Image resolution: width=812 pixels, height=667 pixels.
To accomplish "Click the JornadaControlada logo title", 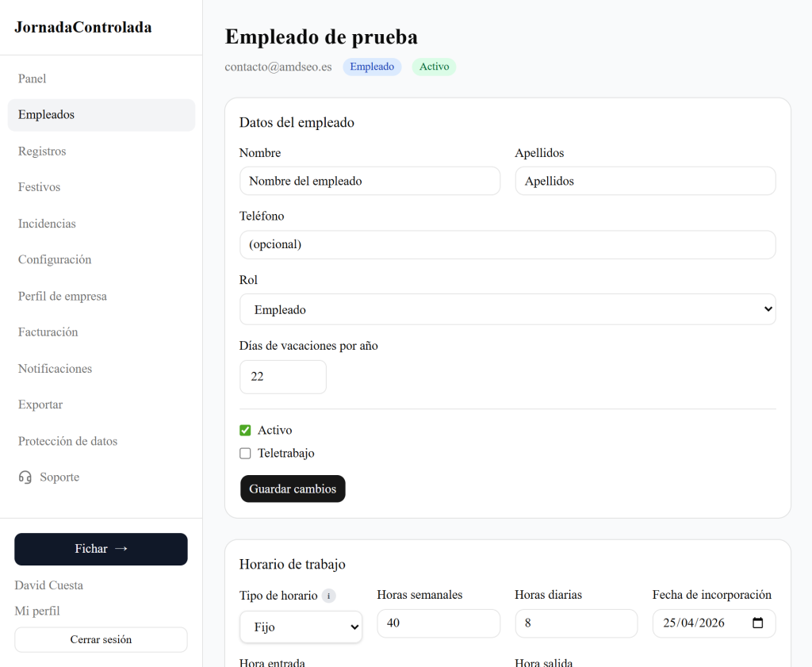I will [x=83, y=28].
